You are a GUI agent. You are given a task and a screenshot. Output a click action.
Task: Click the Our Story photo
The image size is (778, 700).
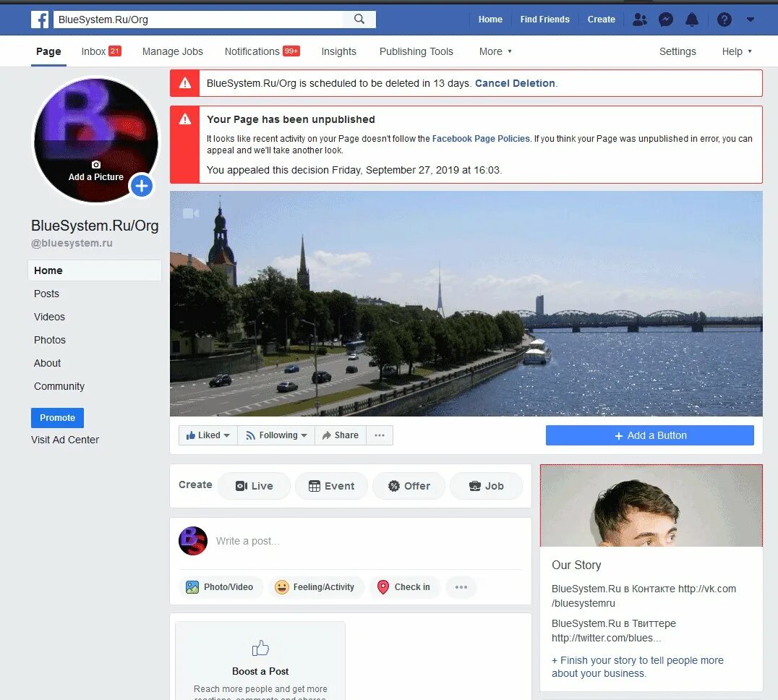point(651,505)
